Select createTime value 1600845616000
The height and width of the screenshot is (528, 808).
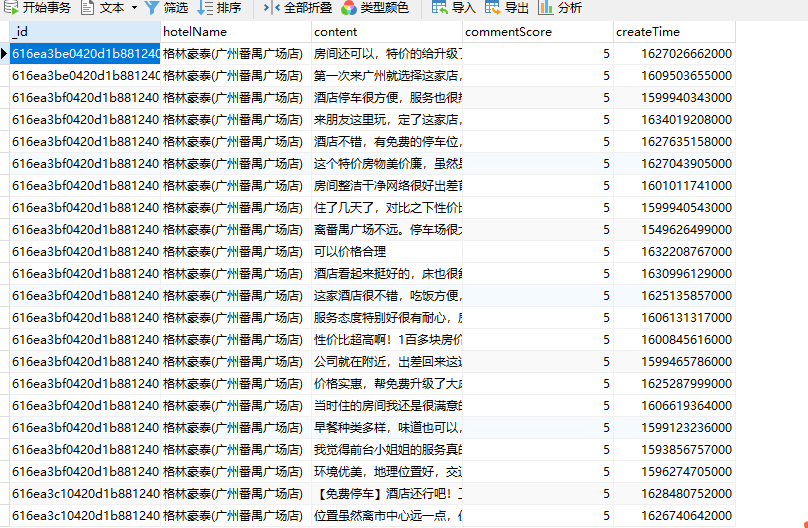coord(675,340)
